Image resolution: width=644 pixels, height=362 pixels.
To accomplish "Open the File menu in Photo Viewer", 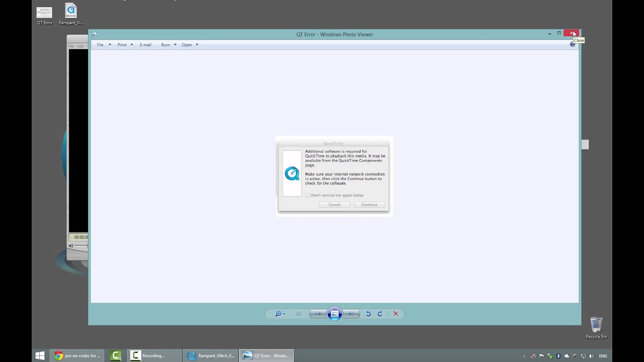I will 100,45.
